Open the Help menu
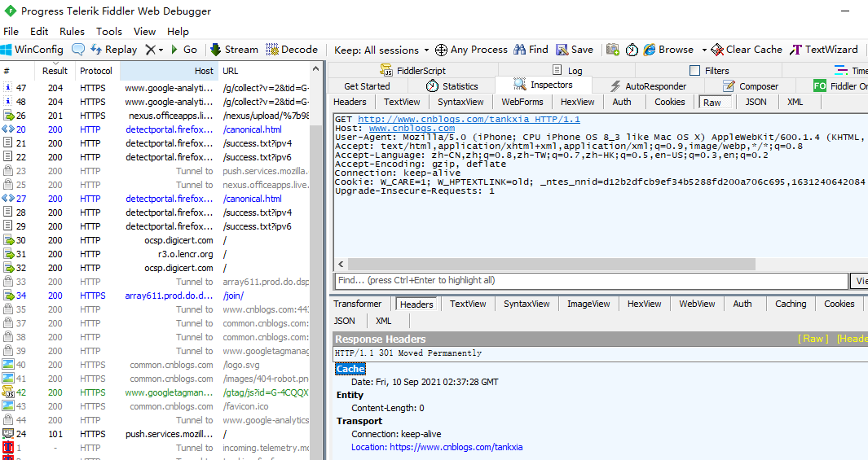The width and height of the screenshot is (868, 460). [178, 32]
